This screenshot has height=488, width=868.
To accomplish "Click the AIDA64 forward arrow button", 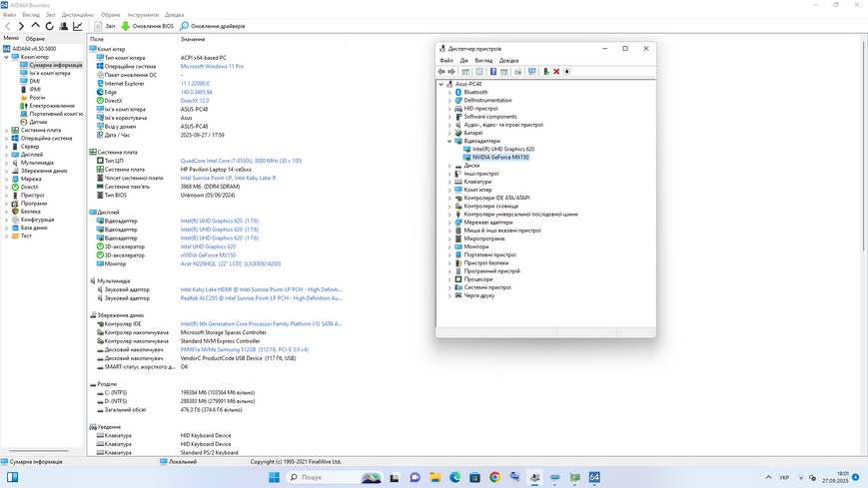I will click(21, 26).
